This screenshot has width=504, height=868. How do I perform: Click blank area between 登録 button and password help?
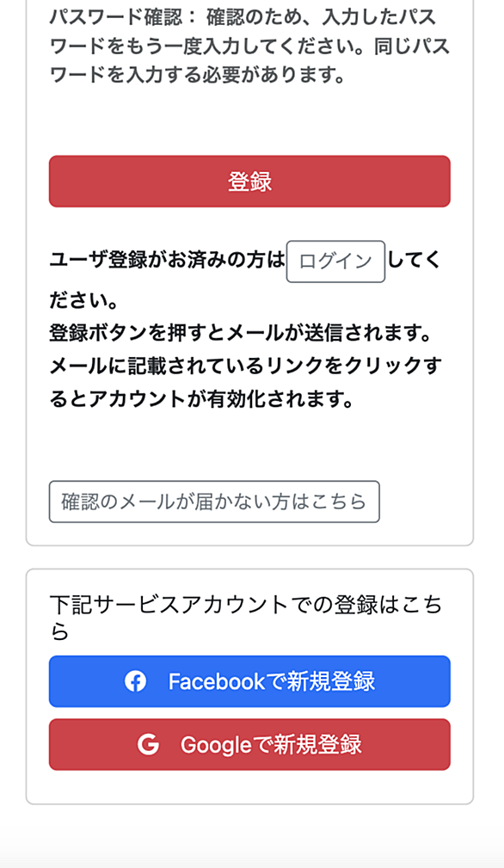pos(249,120)
